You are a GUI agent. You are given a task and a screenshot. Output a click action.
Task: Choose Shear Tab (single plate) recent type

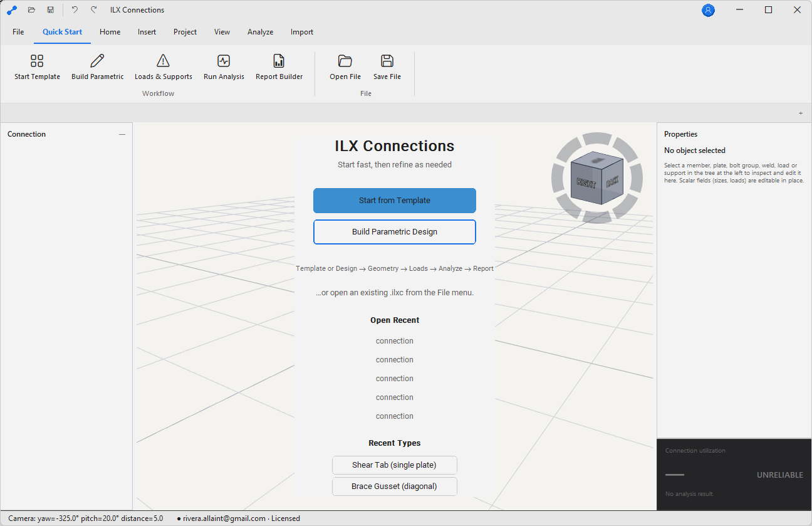pos(394,465)
